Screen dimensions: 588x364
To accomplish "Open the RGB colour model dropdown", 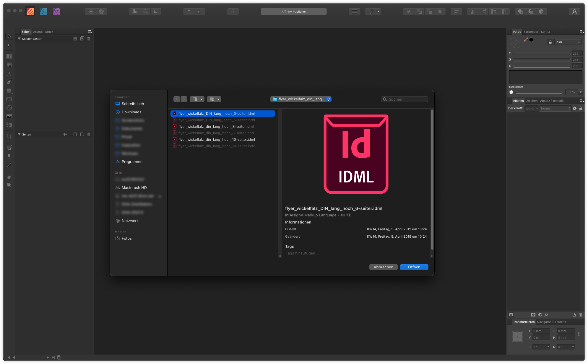I will pyautogui.click(x=568, y=42).
